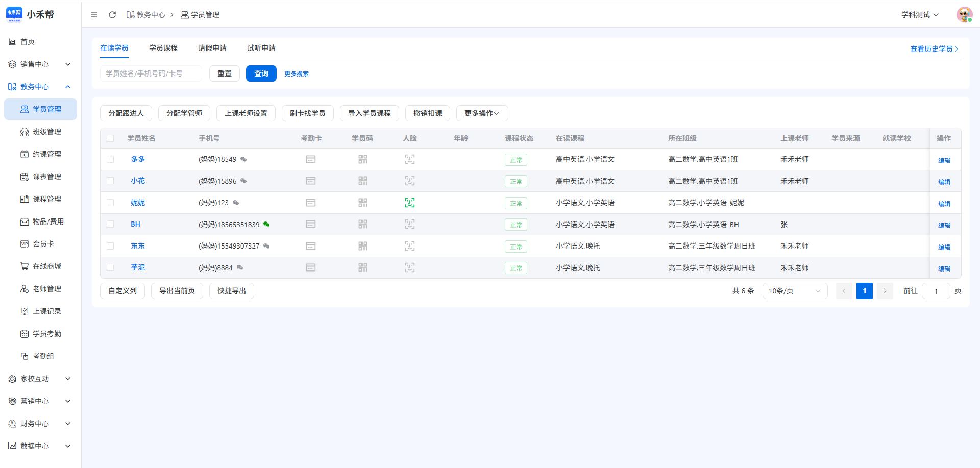
Task: Open the 10条/页 page size selector
Action: 795,291
